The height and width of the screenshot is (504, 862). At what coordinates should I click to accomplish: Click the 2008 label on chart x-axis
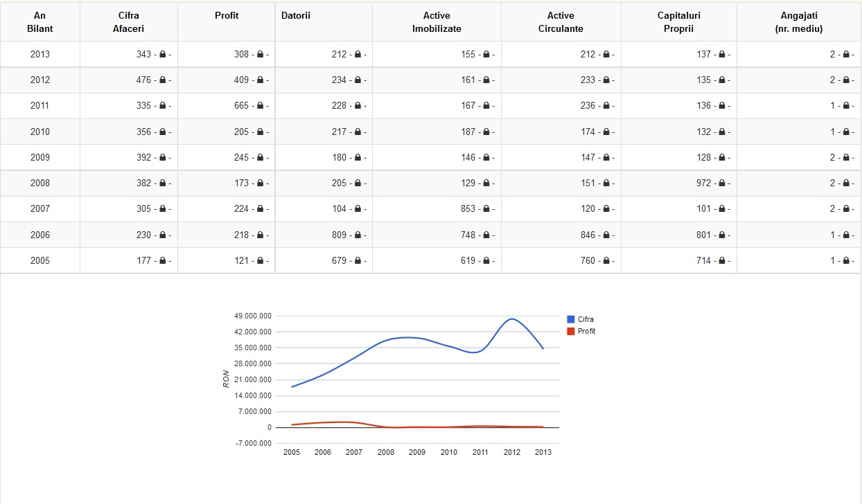point(386,452)
